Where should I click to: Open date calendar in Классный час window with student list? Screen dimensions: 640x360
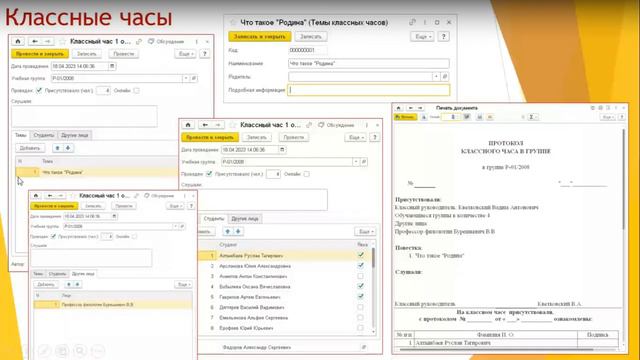[x=282, y=150]
